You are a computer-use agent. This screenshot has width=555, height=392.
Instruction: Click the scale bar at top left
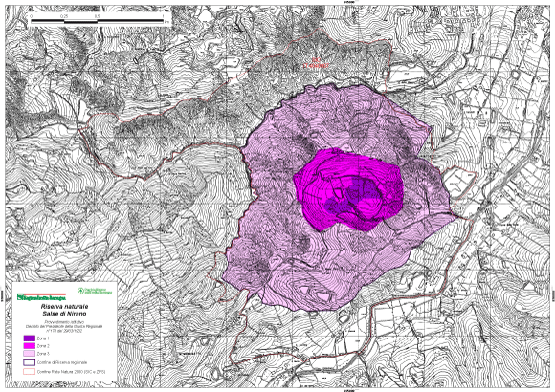[98, 21]
